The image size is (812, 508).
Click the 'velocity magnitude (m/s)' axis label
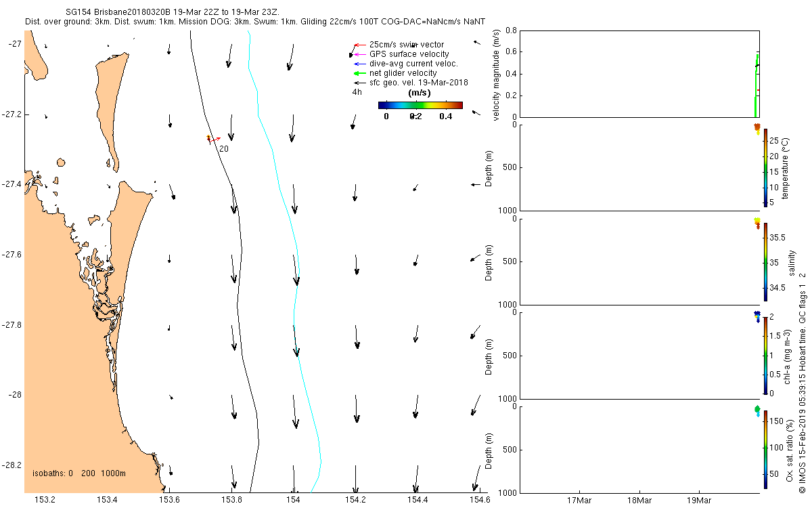(497, 75)
